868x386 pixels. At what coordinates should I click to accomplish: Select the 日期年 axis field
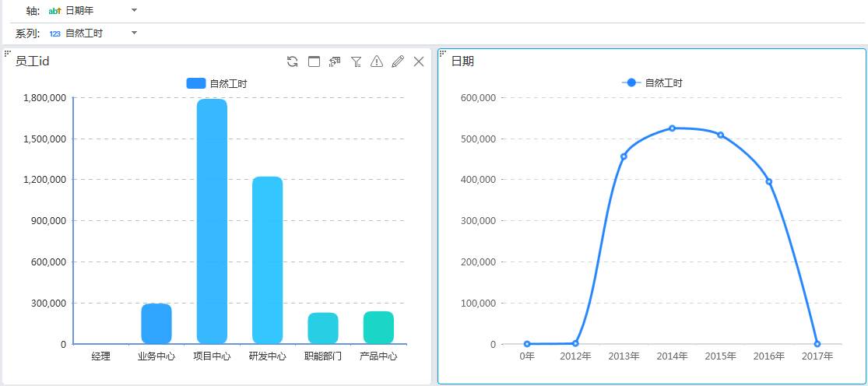click(x=80, y=10)
